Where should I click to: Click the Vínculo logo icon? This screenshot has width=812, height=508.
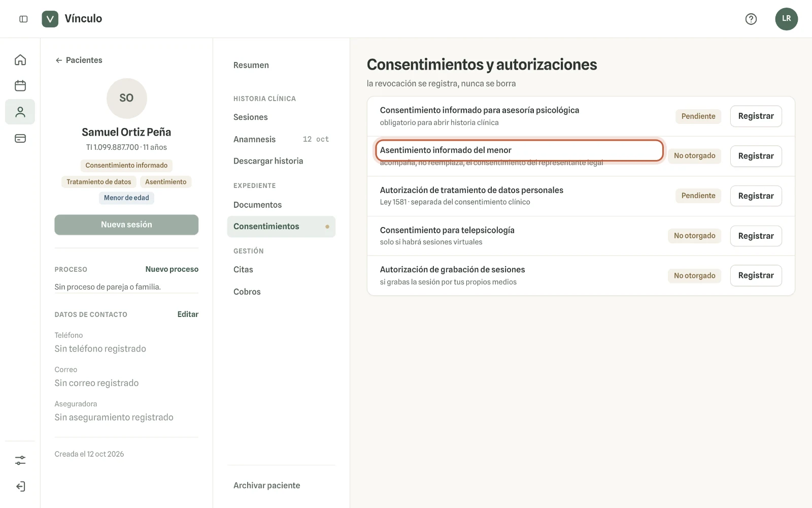coord(50,19)
